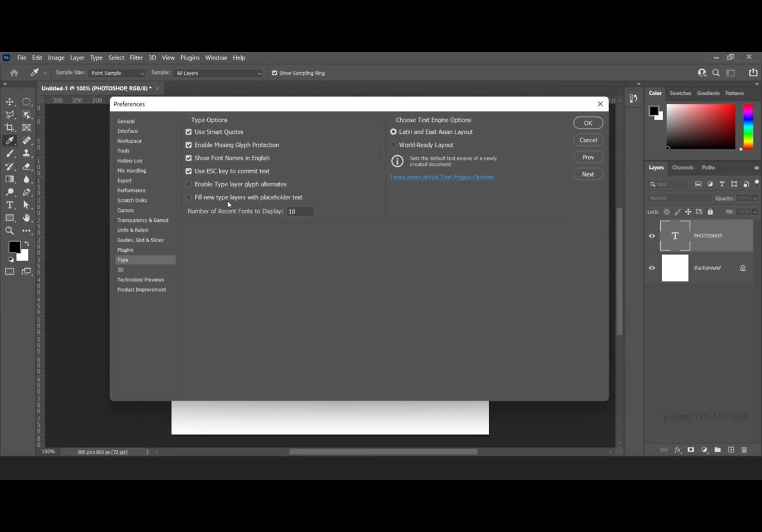The width and height of the screenshot is (762, 532).
Task: Hide the PHOTOSHOP text layer
Action: pos(652,236)
